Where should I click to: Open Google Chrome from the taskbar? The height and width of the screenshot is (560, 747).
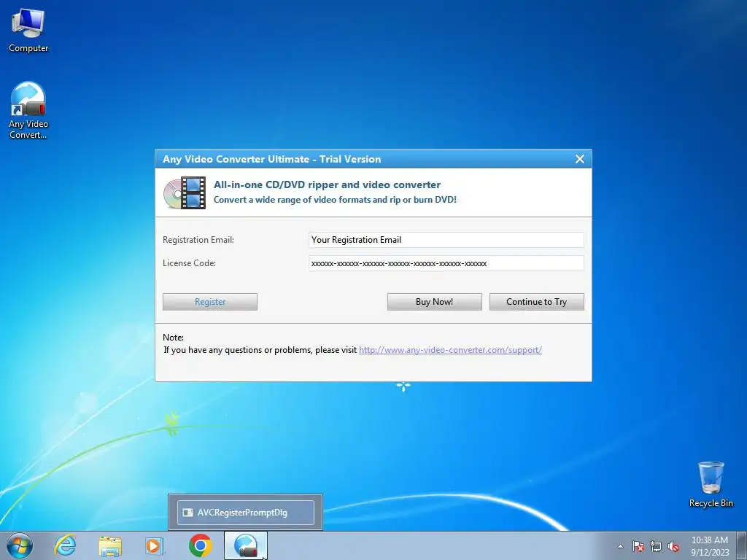200,545
